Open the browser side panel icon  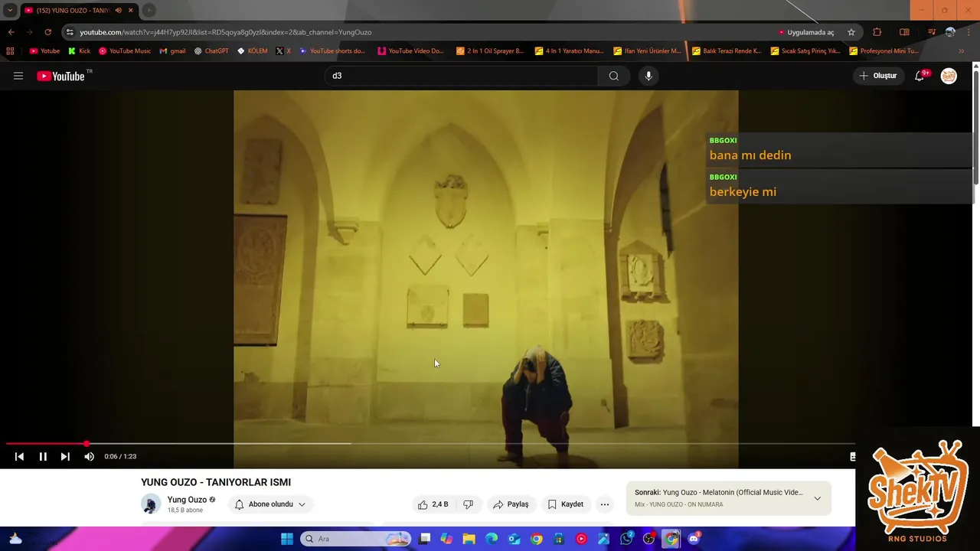tap(904, 32)
